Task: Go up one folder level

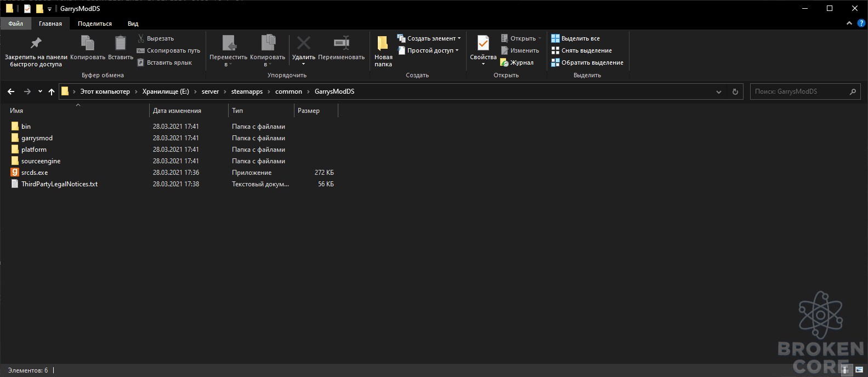Action: point(52,92)
